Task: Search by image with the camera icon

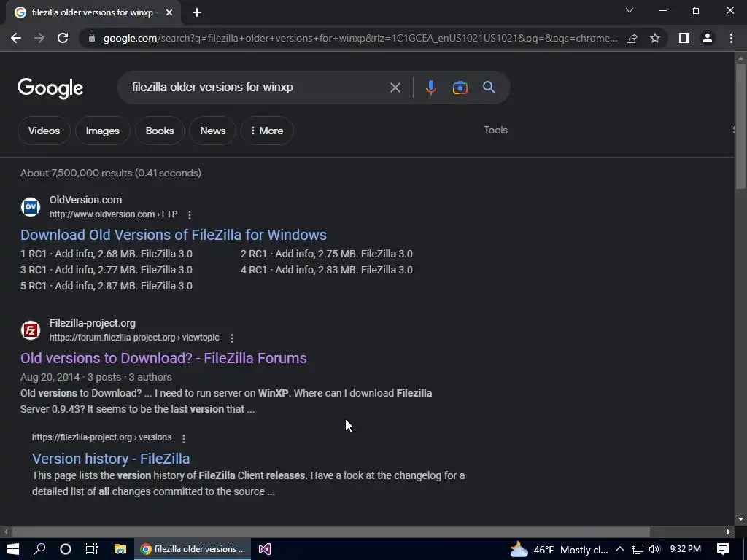Action: click(460, 87)
